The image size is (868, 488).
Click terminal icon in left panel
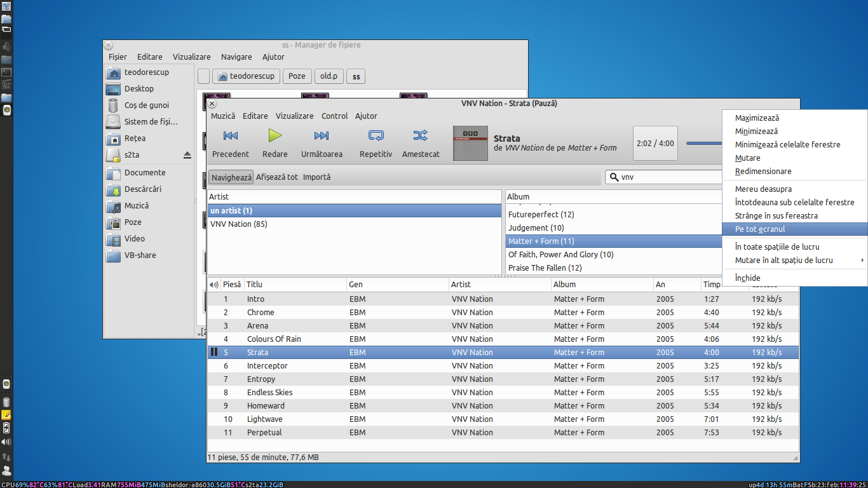tap(6, 72)
